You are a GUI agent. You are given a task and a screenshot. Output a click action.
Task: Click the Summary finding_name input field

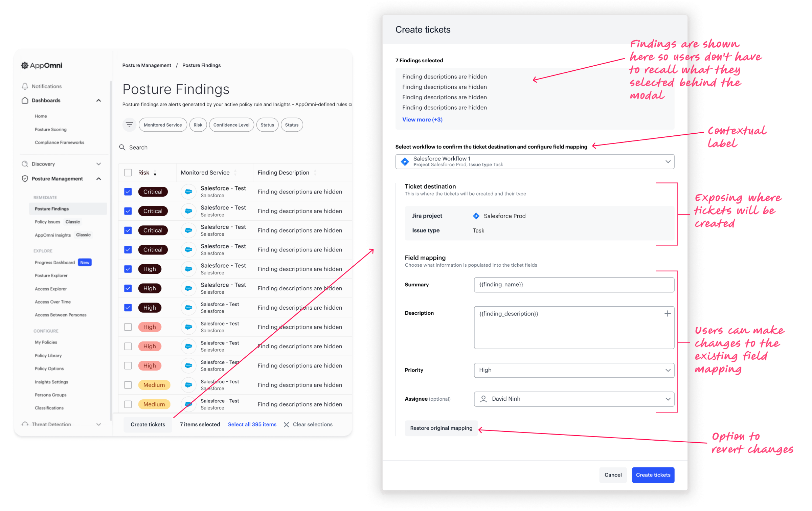[574, 285]
